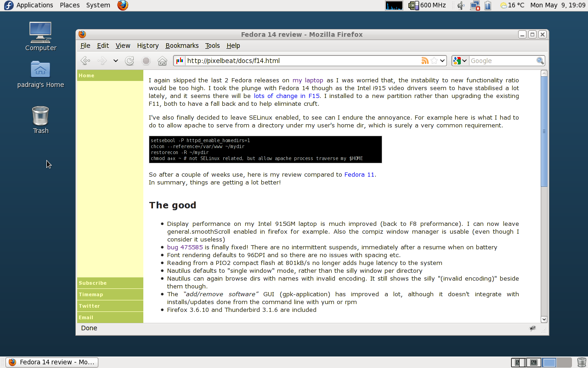Click the Subscribe sidebar link
588x368 pixels.
click(110, 283)
